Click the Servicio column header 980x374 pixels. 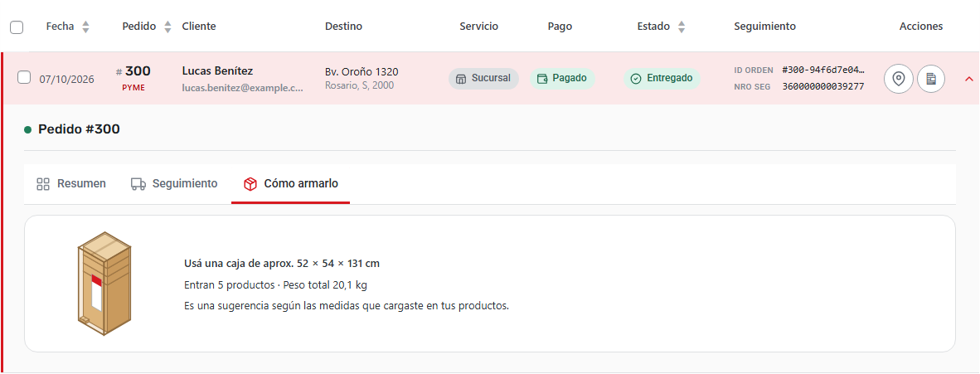tap(478, 27)
